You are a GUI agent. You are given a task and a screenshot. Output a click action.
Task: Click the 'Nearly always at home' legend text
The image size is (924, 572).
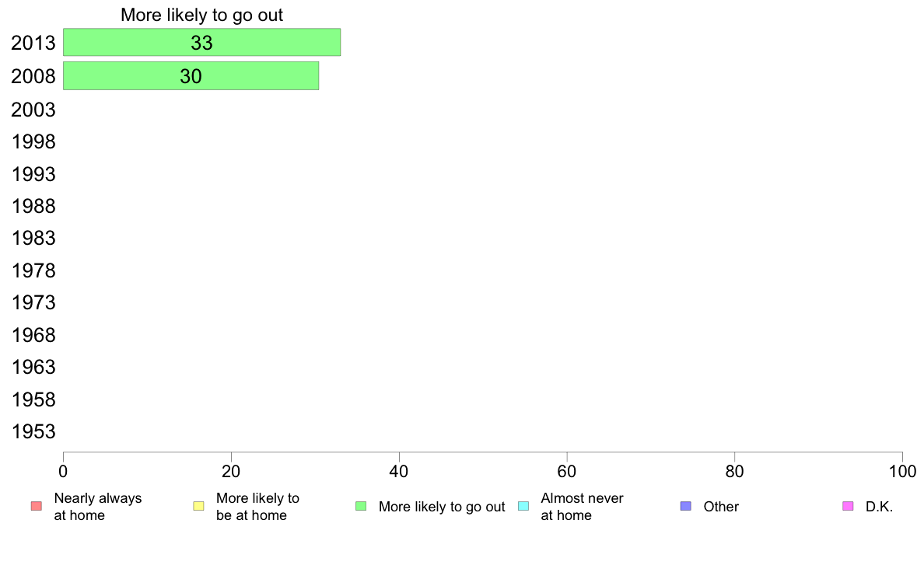pos(97,507)
